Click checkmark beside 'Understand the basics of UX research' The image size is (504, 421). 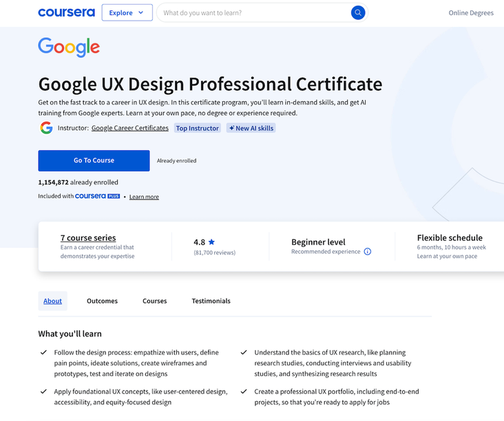click(244, 352)
